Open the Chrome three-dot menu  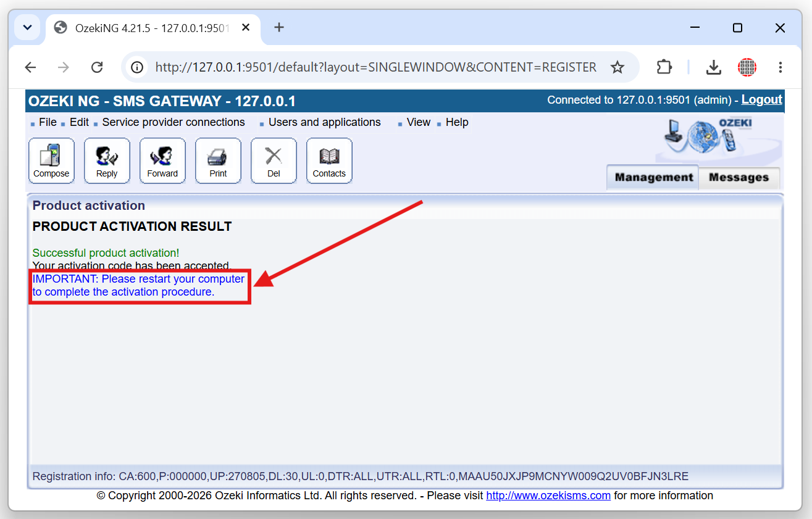781,67
